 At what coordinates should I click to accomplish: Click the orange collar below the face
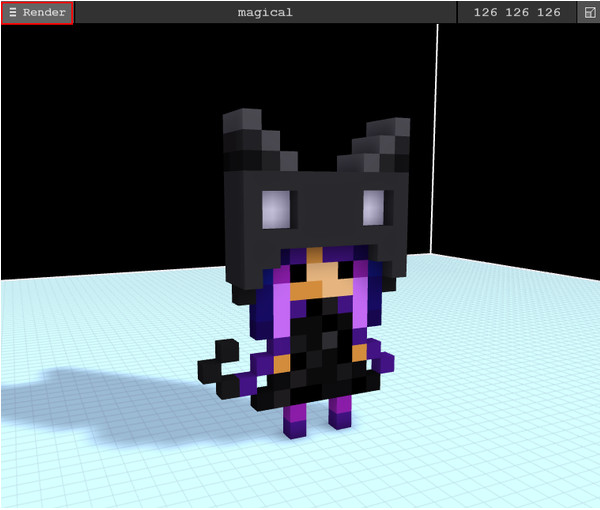point(311,290)
